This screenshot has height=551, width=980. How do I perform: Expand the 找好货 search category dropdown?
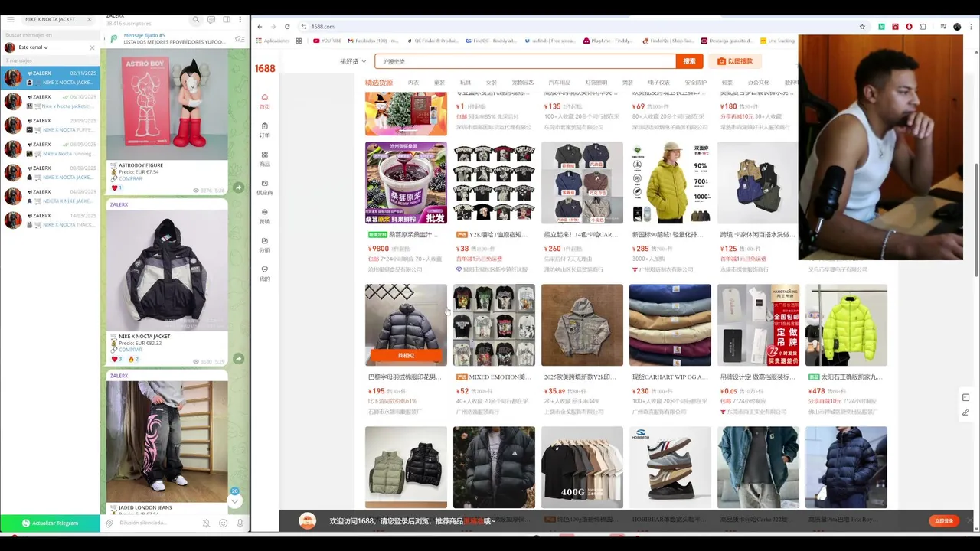click(x=353, y=61)
